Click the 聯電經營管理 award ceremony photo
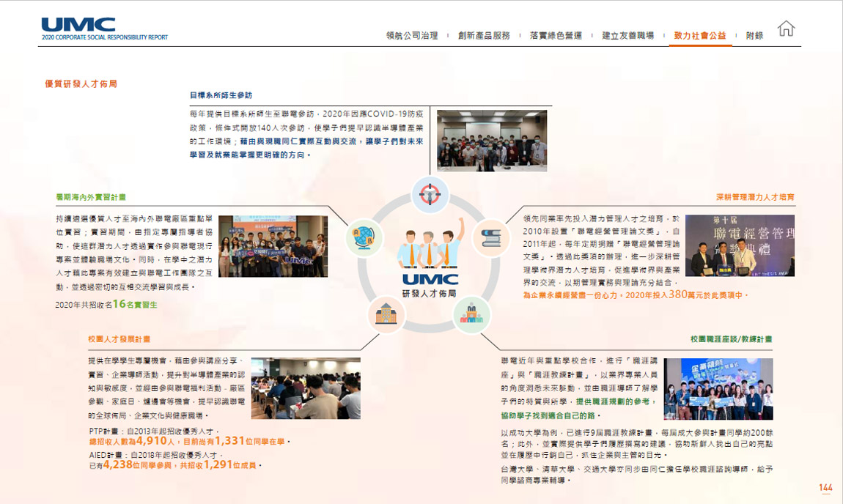The width and height of the screenshot is (843, 504). click(740, 245)
